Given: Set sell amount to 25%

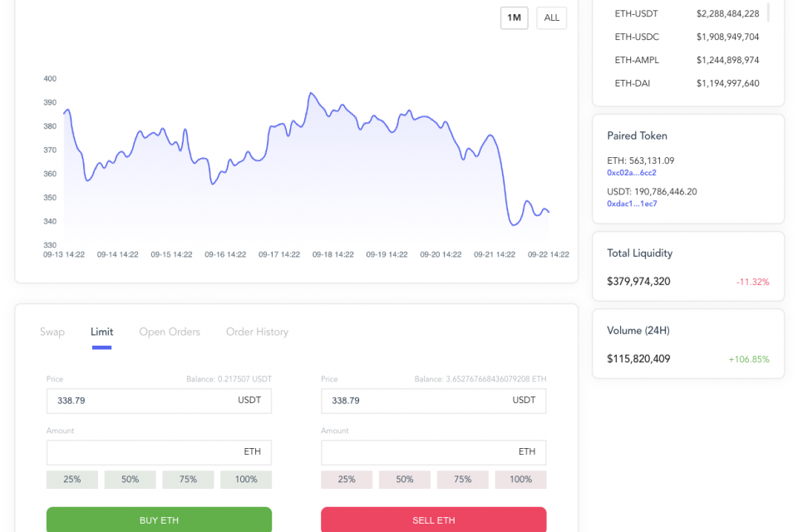Looking at the screenshot, I should tap(347, 480).
